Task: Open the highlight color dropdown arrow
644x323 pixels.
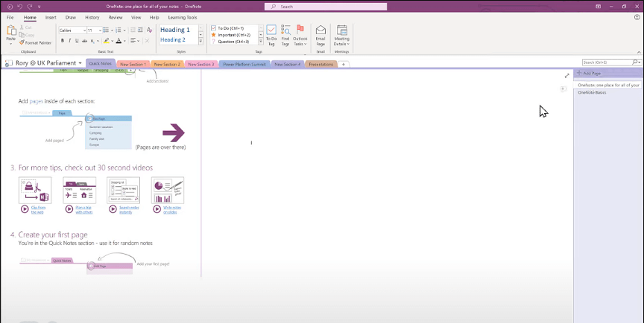Action: click(x=112, y=41)
